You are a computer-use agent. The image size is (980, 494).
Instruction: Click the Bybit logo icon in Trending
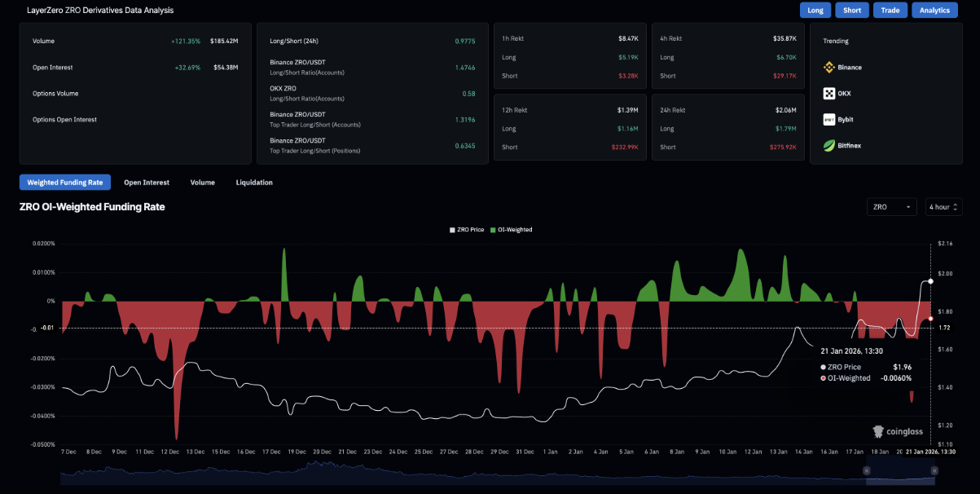pyautogui.click(x=829, y=120)
